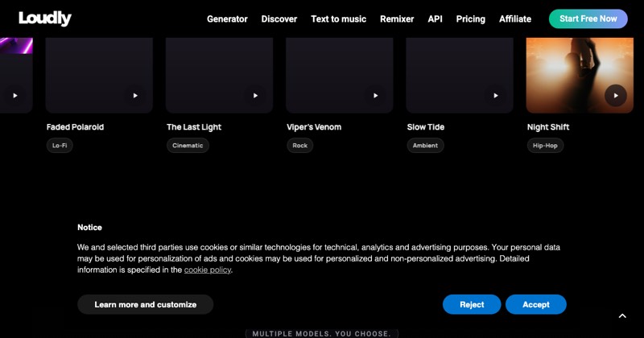644x338 pixels.
Task: Play the partially visible leftmost track
Action: pos(15,95)
